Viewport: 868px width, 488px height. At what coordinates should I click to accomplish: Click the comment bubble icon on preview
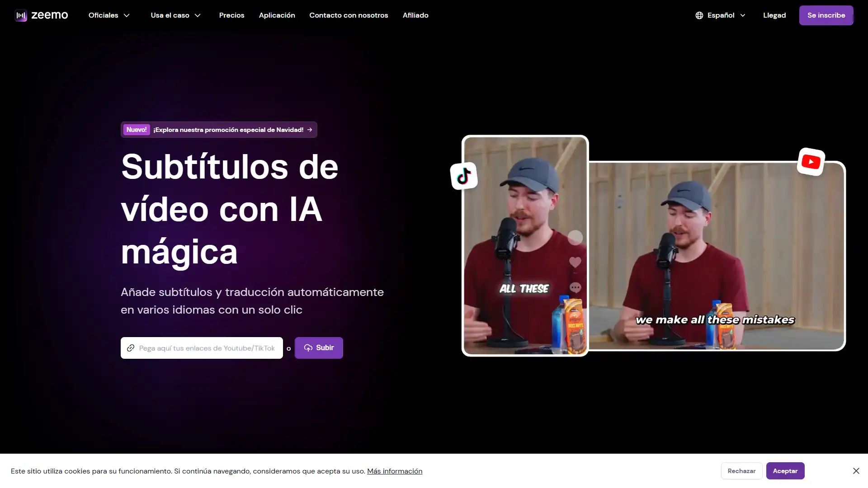(575, 288)
